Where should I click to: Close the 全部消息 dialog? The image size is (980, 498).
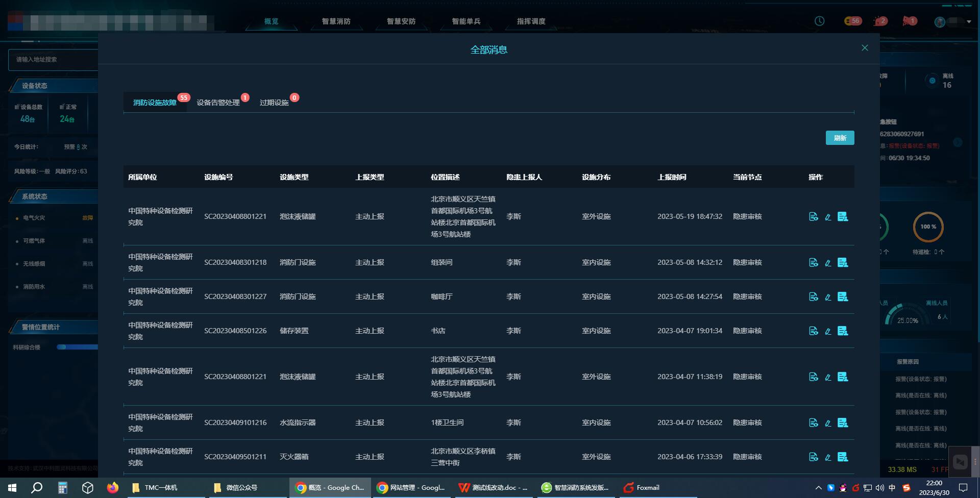pyautogui.click(x=865, y=48)
